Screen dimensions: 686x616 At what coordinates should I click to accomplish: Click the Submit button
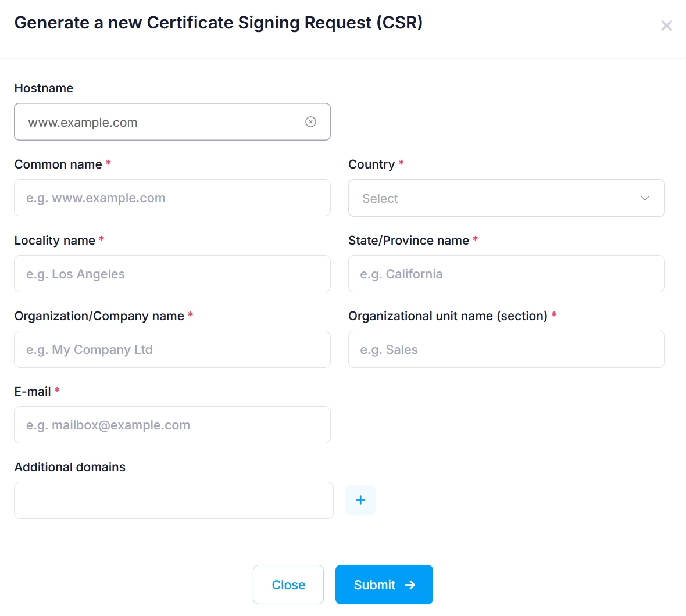[x=384, y=585]
